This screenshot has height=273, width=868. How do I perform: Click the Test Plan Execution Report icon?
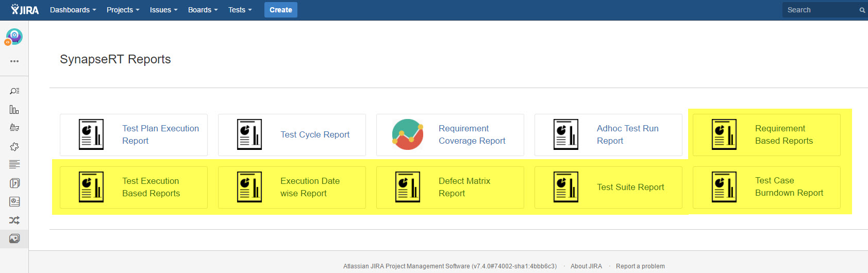pos(91,135)
